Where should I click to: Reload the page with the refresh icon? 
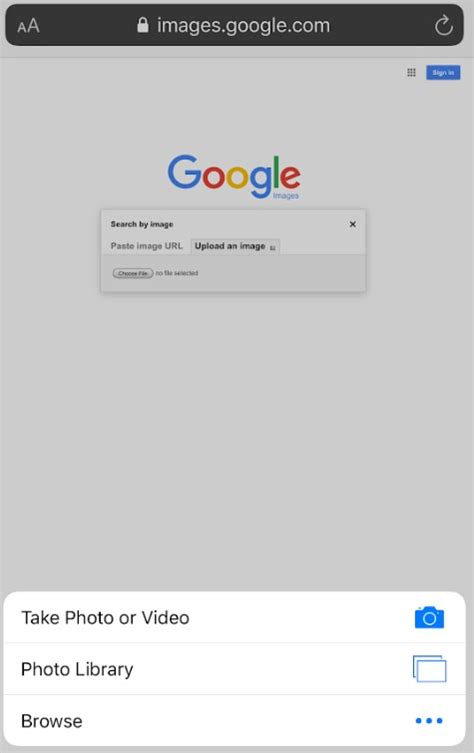(x=443, y=25)
